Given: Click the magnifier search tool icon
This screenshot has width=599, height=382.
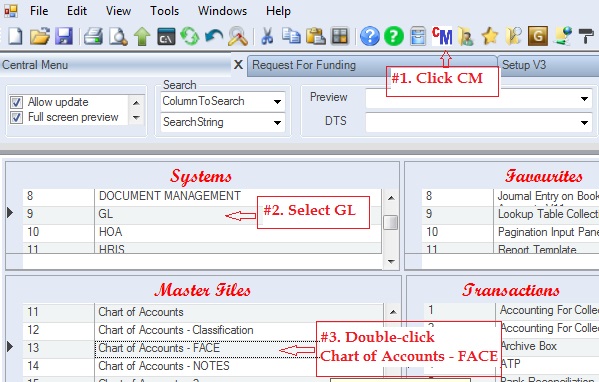Looking at the screenshot, I should tap(238, 36).
